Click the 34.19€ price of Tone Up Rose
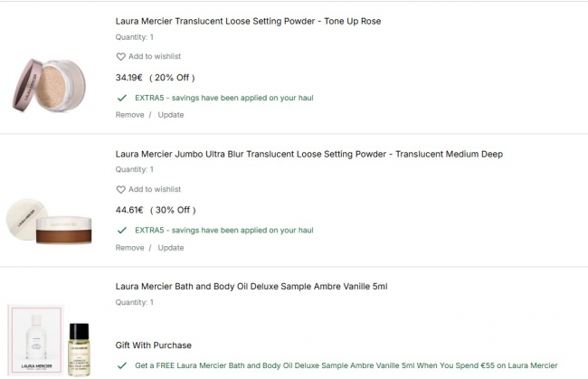 pos(130,77)
